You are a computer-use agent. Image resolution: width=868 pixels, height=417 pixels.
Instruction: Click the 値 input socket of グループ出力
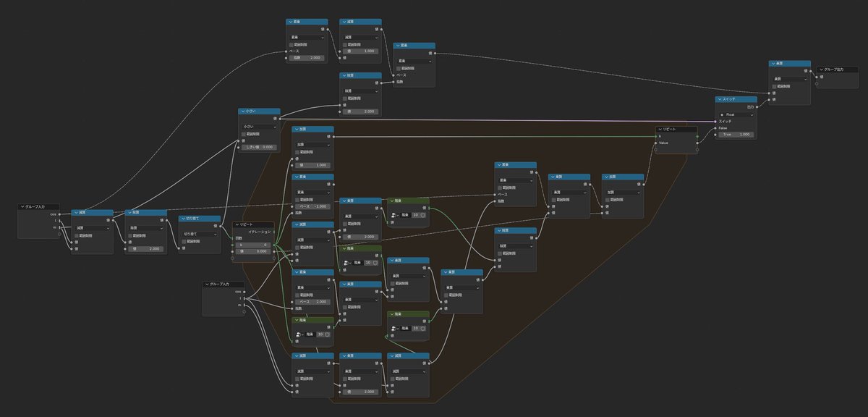pyautogui.click(x=817, y=76)
